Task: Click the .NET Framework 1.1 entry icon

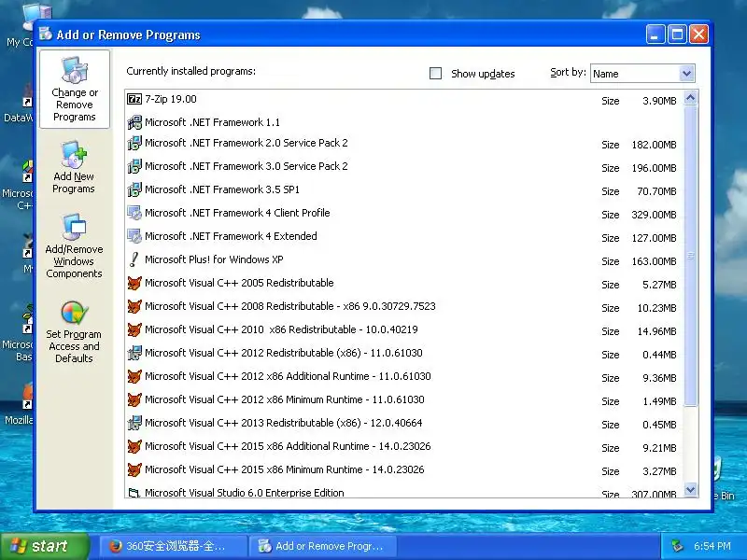Action: [x=134, y=122]
